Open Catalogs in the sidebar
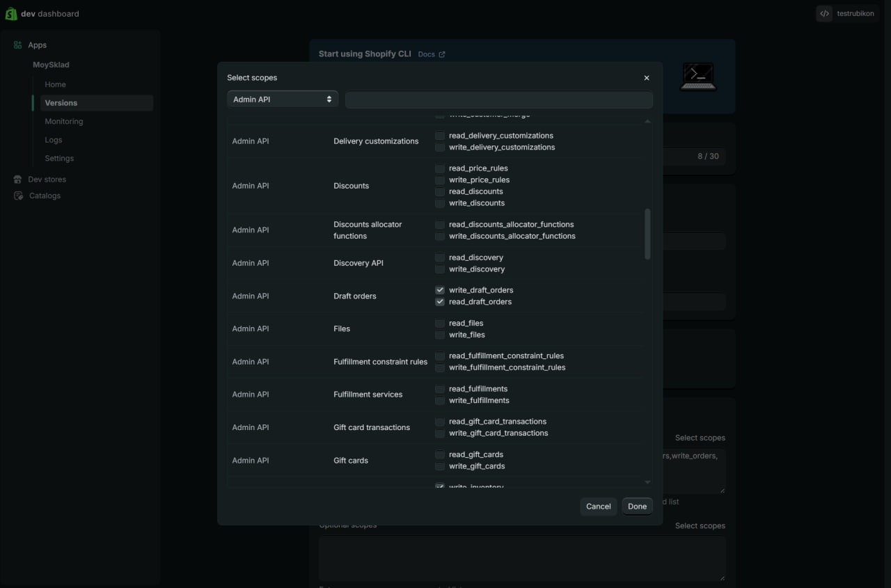 [x=45, y=196]
